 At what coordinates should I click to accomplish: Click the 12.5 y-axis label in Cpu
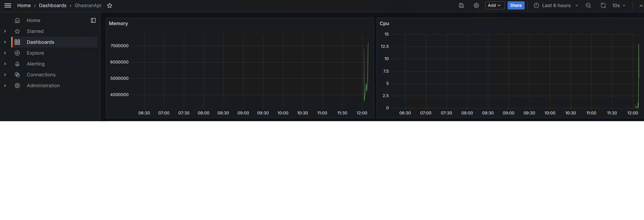tap(385, 47)
